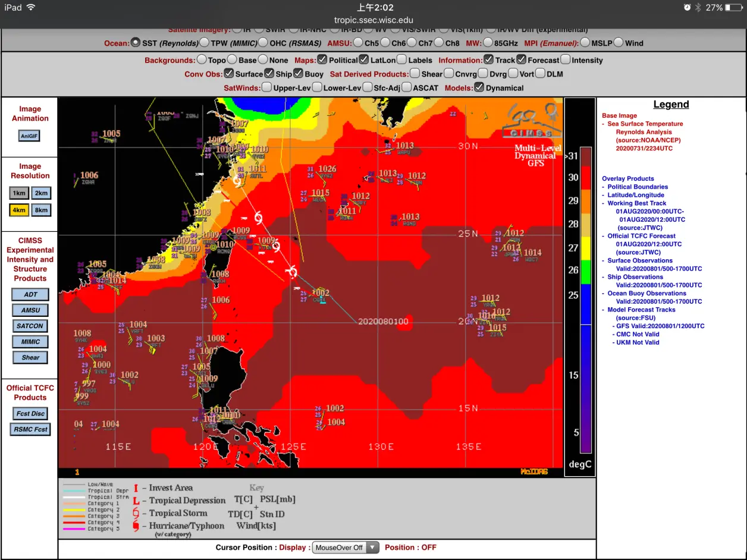Image resolution: width=747 pixels, height=560 pixels.
Task: Switch image resolution to 2km
Action: pos(41,193)
